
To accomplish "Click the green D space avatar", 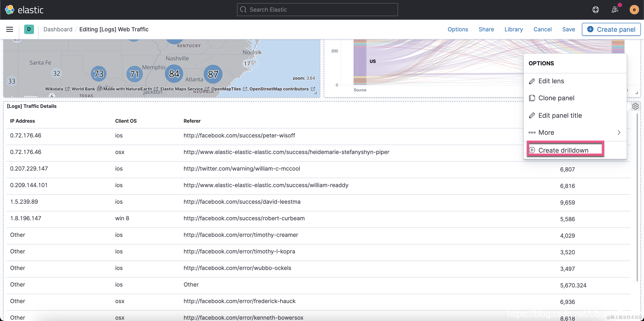I will click(29, 29).
